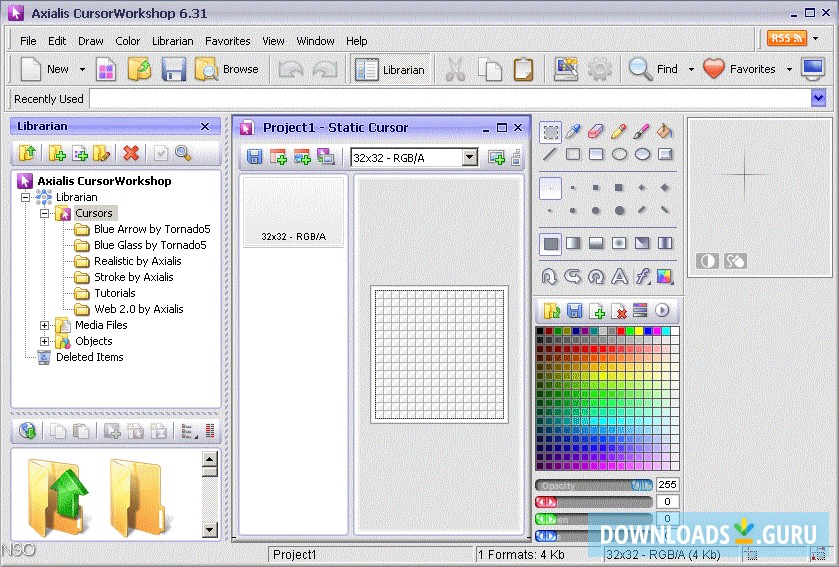The image size is (839, 567).
Task: Select the 32x32 - RGB/A format thumbnail
Action: click(x=293, y=212)
